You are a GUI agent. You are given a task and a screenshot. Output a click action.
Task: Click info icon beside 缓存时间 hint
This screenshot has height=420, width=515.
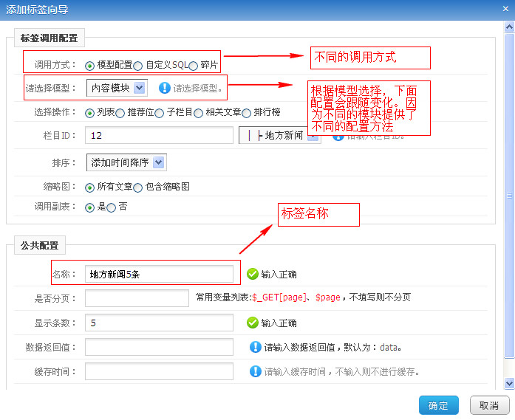(x=256, y=371)
